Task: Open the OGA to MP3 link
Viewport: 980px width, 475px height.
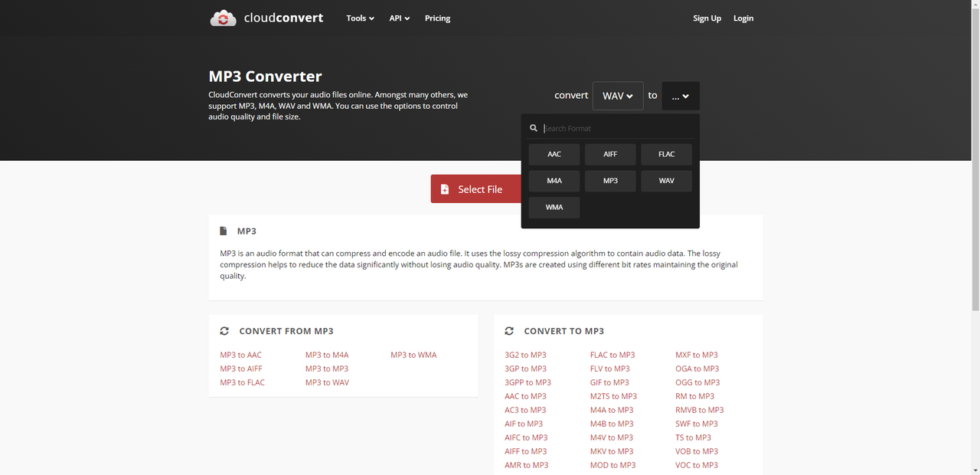Action: click(697, 369)
